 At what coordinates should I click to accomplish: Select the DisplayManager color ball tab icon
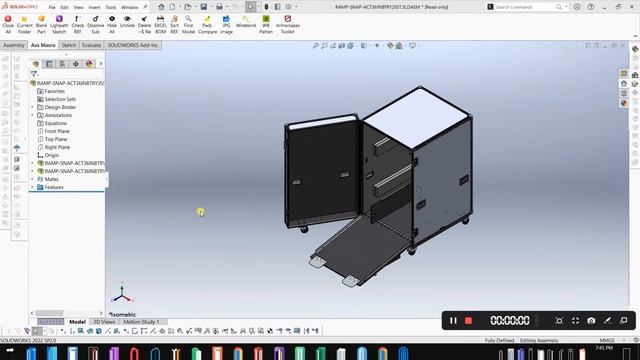[x=89, y=64]
